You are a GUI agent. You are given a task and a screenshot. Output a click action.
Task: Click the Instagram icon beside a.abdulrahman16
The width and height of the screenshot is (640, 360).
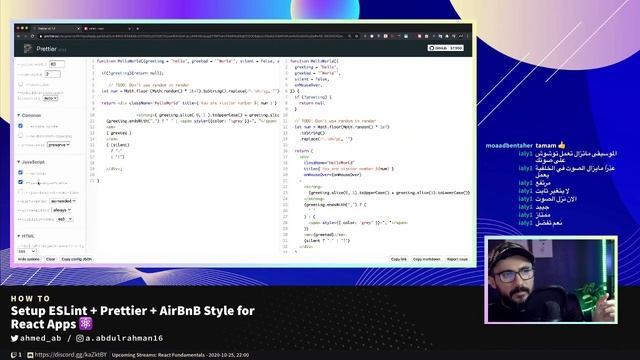tap(80, 338)
